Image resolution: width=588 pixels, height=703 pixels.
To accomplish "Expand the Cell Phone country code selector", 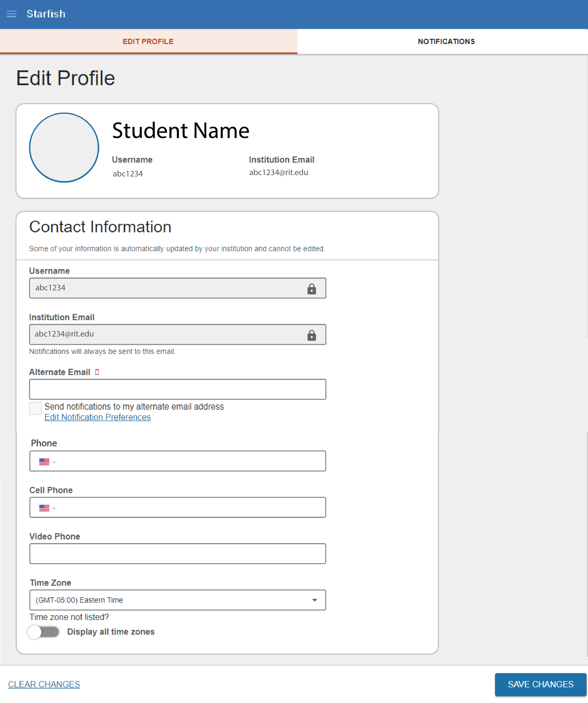I will coord(54,508).
